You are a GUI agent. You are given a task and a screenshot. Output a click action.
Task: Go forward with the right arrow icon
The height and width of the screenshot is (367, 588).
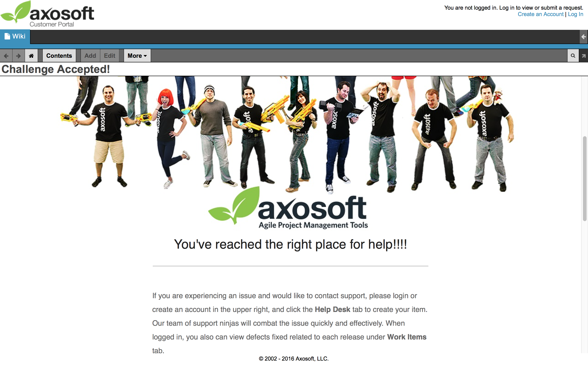pos(18,56)
